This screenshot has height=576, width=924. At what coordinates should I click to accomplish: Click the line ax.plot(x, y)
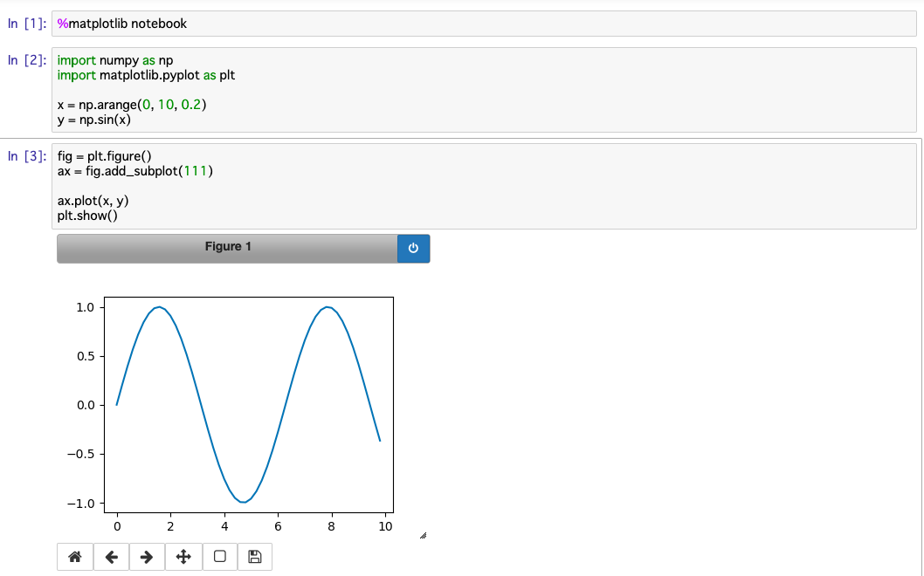[x=93, y=201]
